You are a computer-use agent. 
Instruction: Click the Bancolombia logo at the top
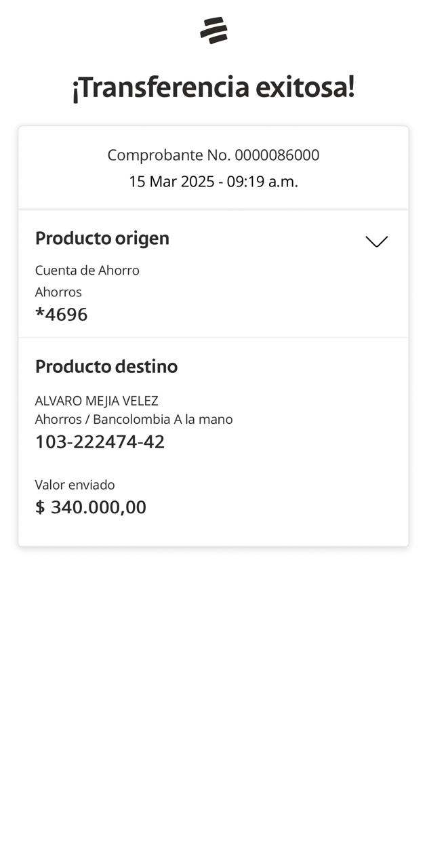pos(213,29)
